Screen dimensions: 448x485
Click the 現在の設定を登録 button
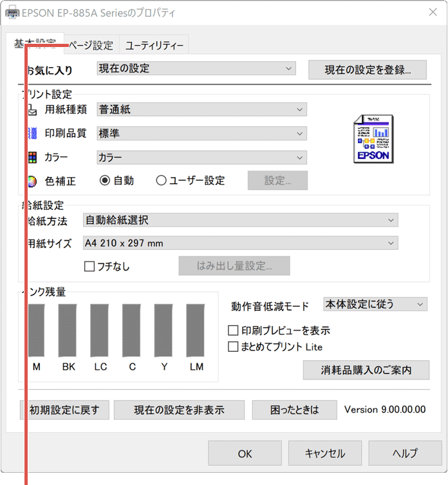coord(368,70)
